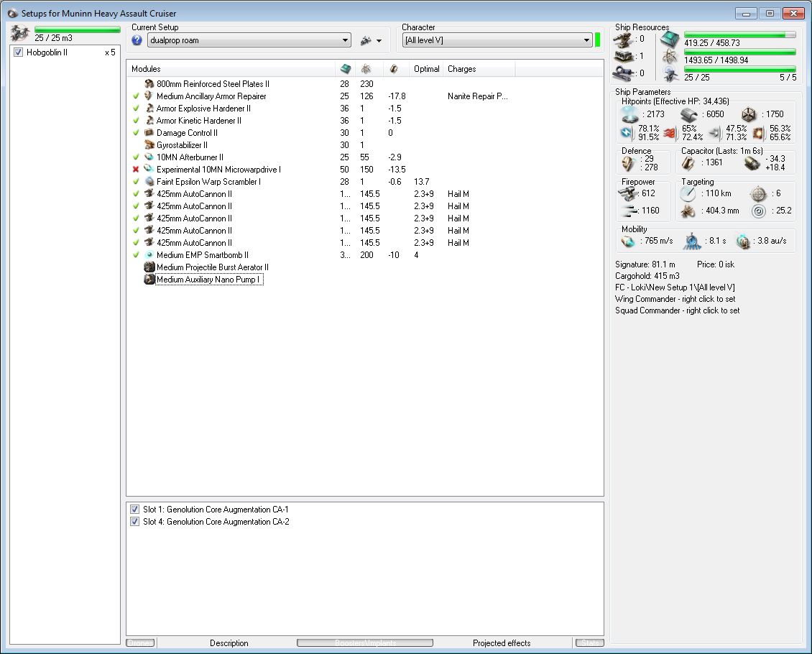The width and height of the screenshot is (812, 654).
Task: Click the structure hitpoints icon showing 1750
Action: (x=749, y=114)
